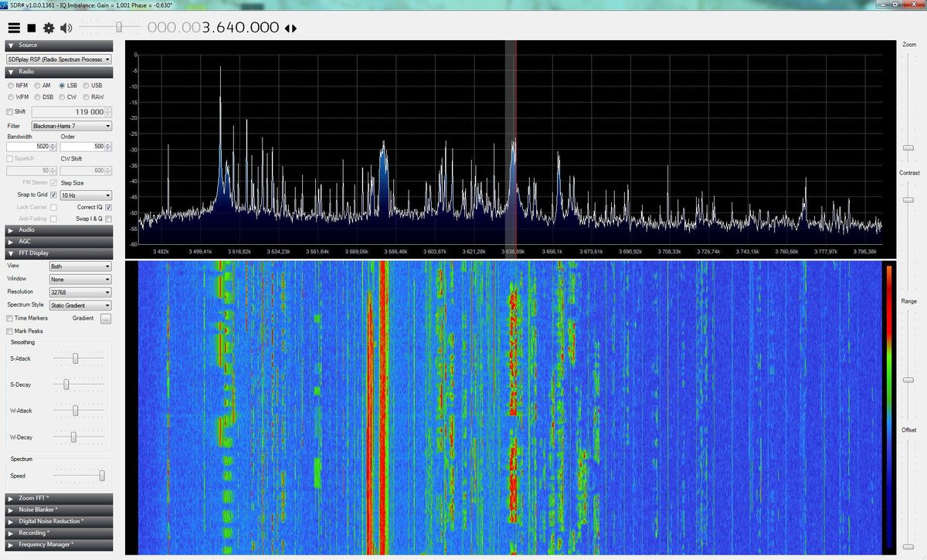Open the Blackman-Harris 7 filter dropdown

point(71,126)
